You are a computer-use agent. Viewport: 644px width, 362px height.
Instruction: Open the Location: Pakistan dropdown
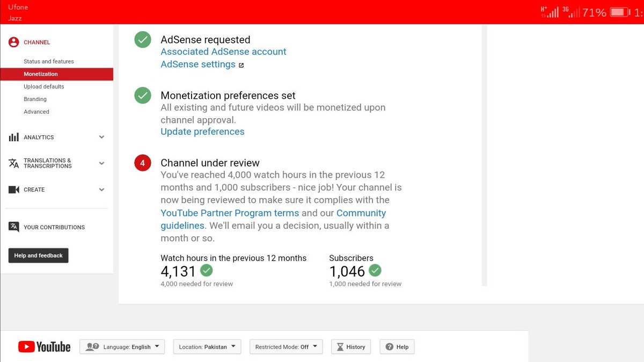(x=207, y=347)
